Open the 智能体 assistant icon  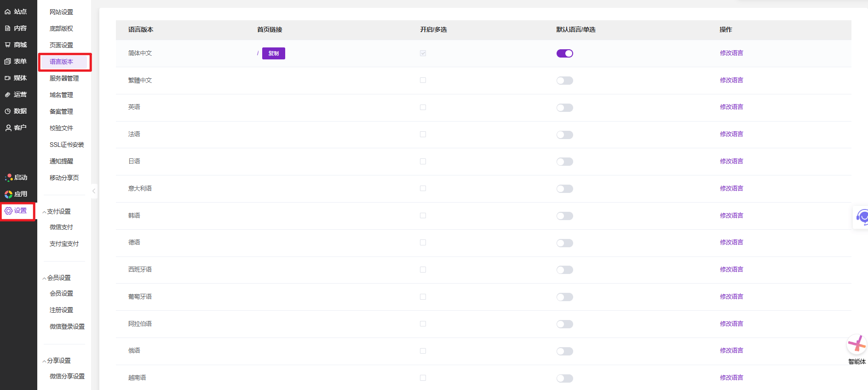point(857,344)
